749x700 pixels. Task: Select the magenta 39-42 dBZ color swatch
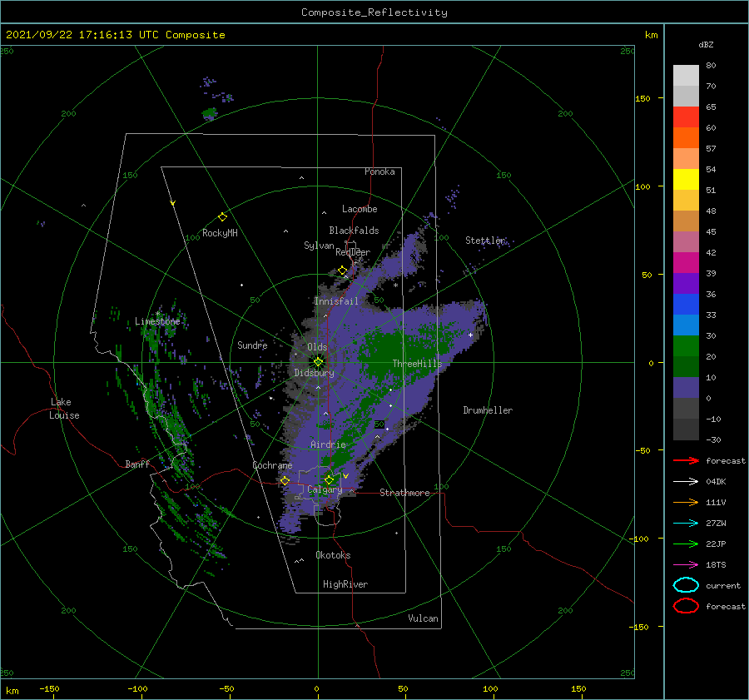(x=686, y=262)
